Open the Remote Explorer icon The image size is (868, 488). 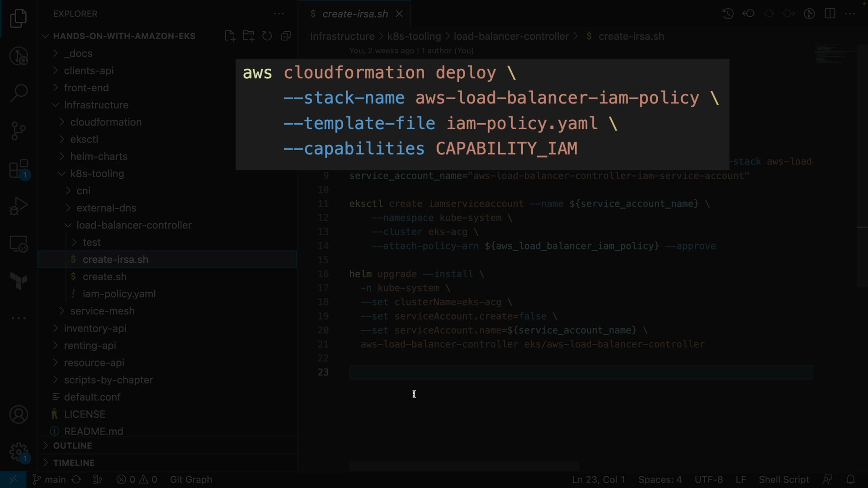19,244
